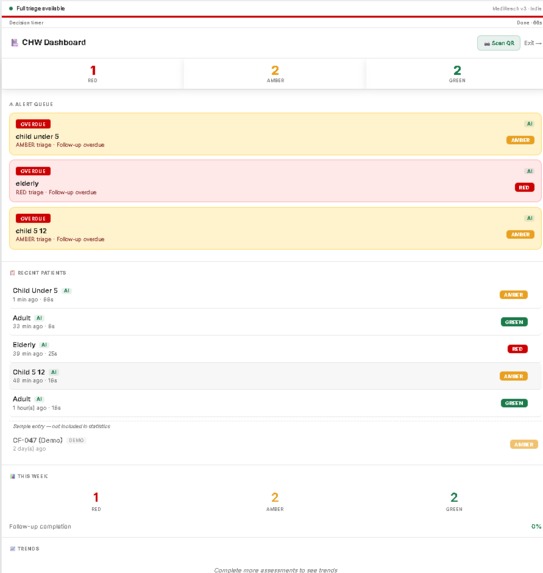
Task: Click GREEN badge for Adult 1 hour ago
Action: point(514,403)
